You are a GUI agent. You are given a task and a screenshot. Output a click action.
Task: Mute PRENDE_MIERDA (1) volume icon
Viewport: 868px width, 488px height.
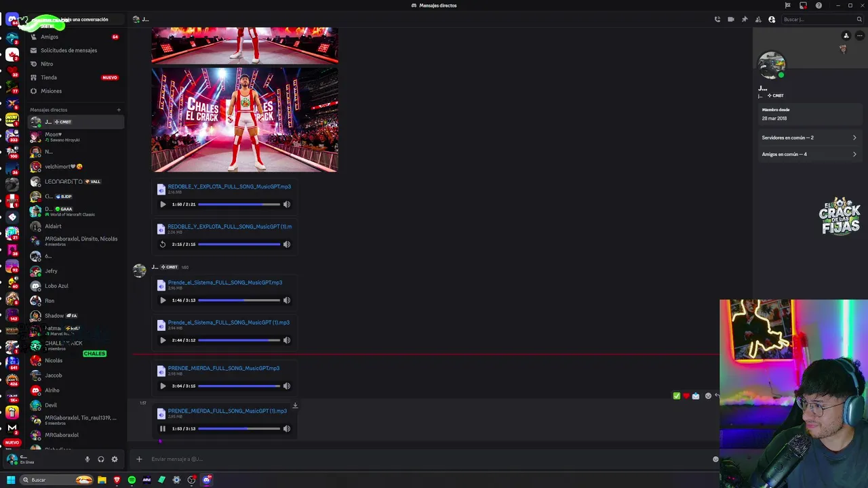coord(287,428)
